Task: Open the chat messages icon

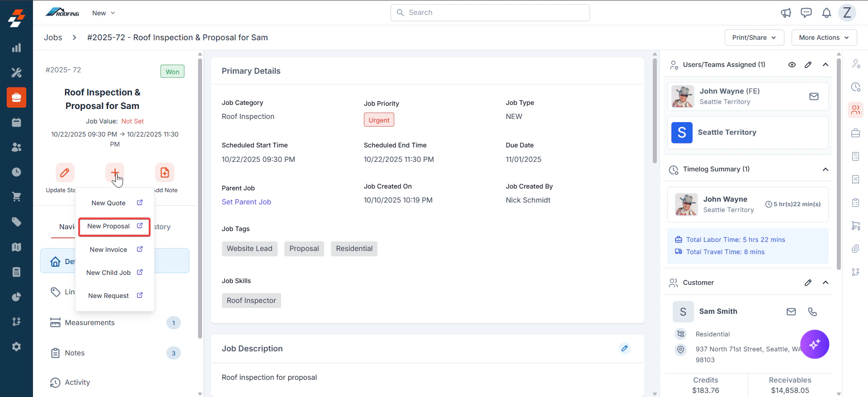Action: pos(806,13)
